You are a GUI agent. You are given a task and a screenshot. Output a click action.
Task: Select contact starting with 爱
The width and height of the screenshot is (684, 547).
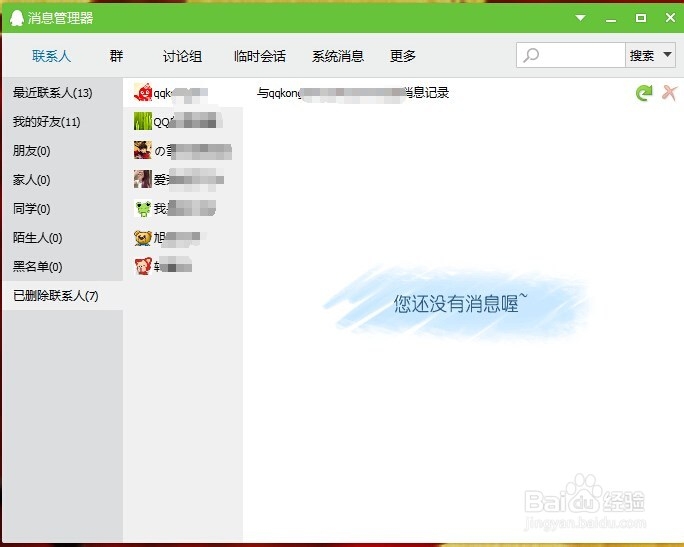pyautogui.click(x=183, y=179)
